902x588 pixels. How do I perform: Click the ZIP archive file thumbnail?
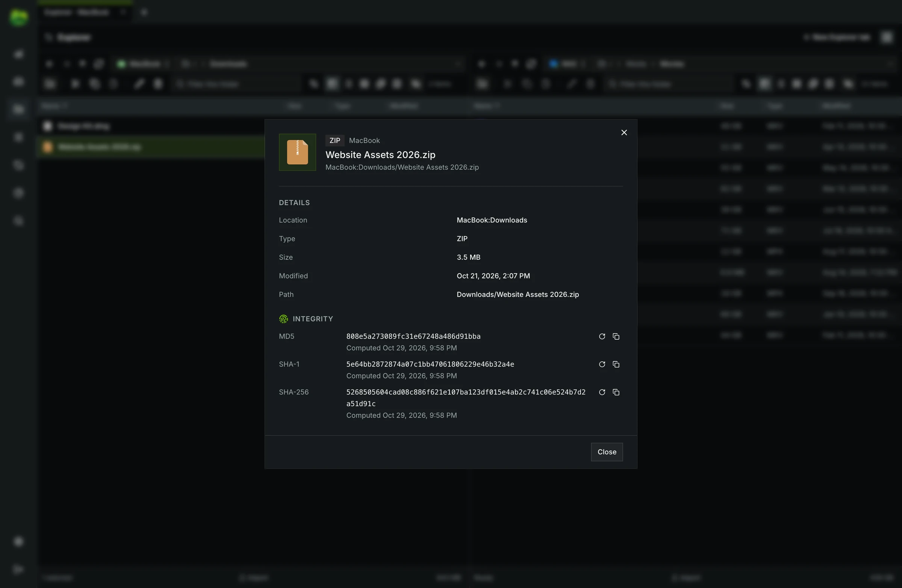tap(298, 152)
